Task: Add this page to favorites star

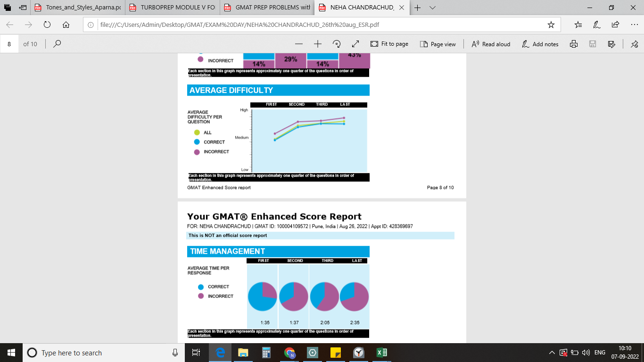Action: (x=551, y=25)
